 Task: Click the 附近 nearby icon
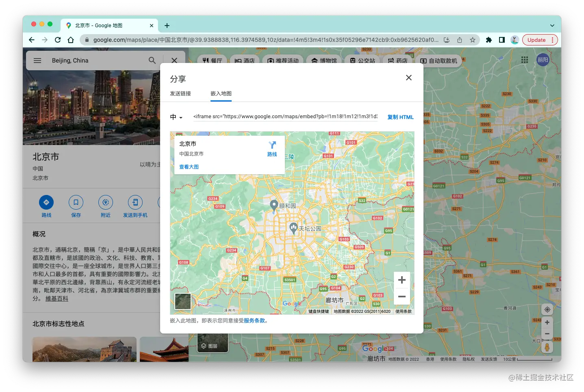105,202
